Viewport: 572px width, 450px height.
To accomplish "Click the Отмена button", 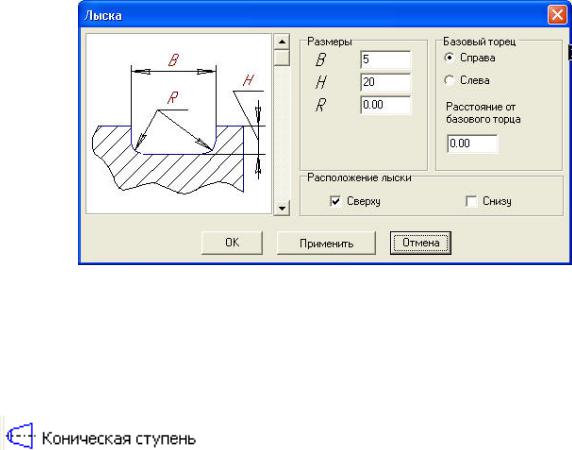I will 421,243.
